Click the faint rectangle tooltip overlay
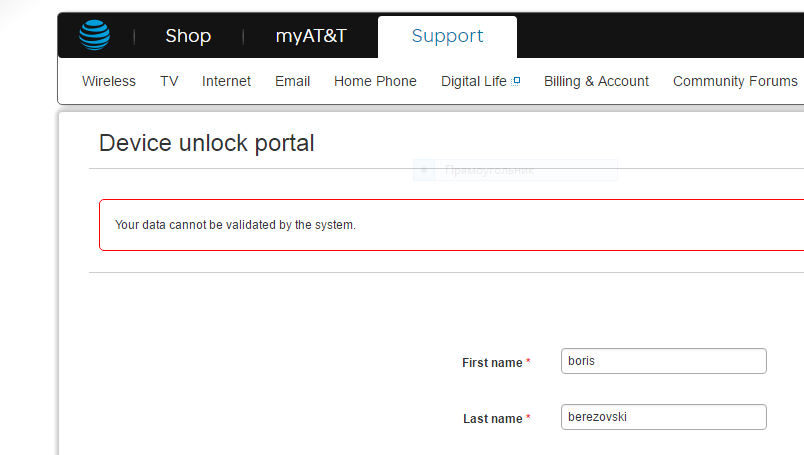Viewport: 804px width, 455px height. 515,171
